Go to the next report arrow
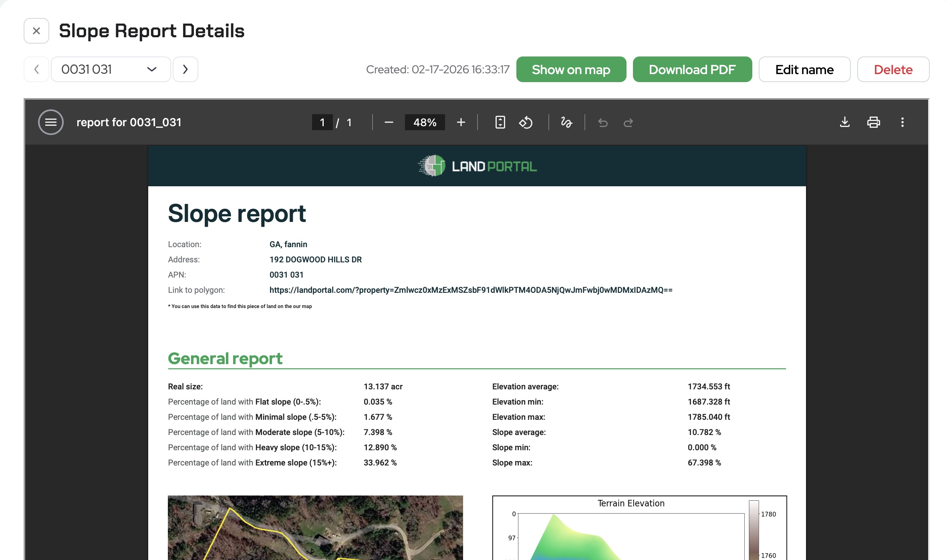The width and height of the screenshot is (947, 560). coord(185,69)
